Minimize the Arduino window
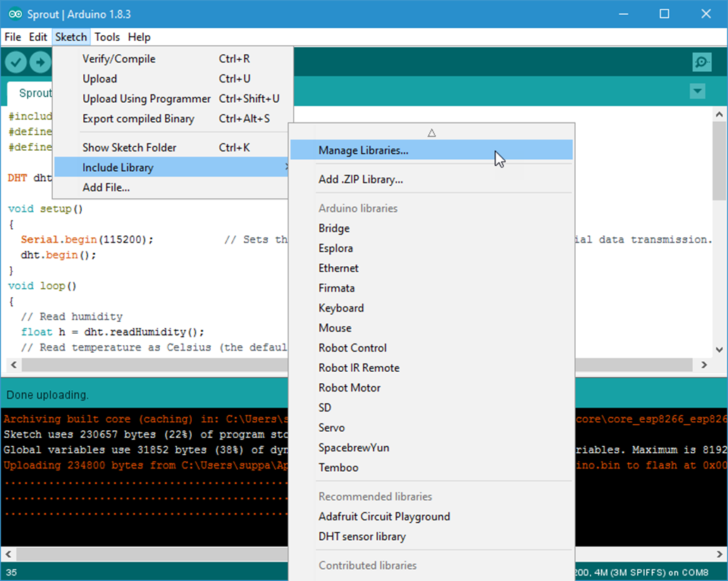Viewport: 728px width, 581px height. click(x=624, y=14)
